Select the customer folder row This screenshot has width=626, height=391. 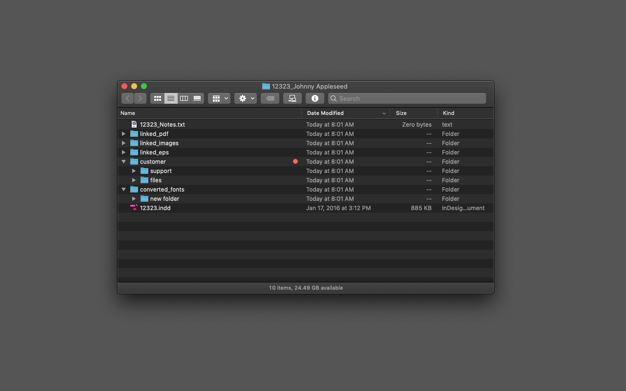[306, 162]
